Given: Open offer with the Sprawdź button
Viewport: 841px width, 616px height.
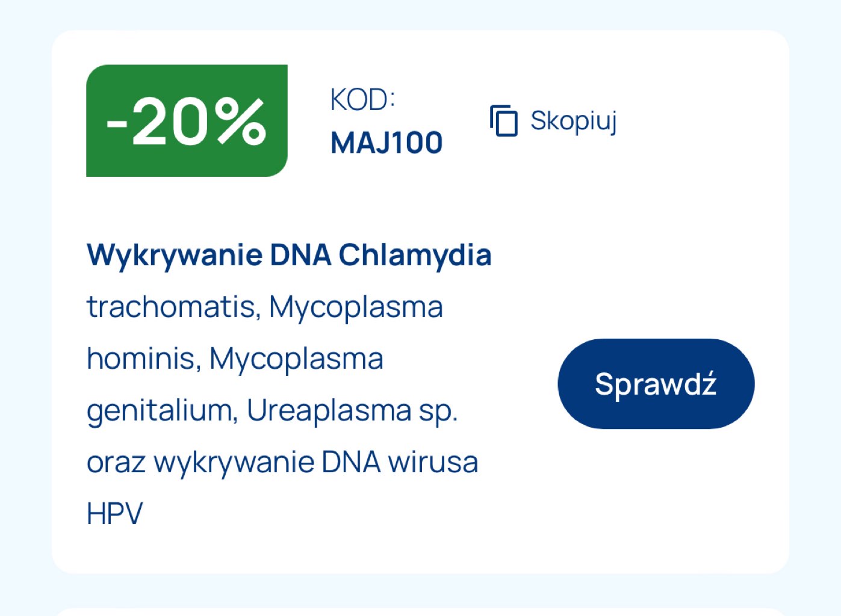Looking at the screenshot, I should coord(656,384).
